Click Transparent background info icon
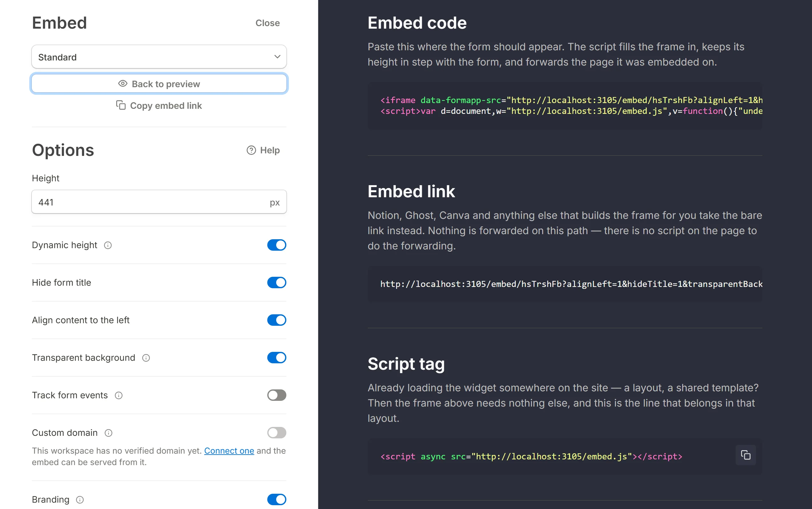The height and width of the screenshot is (509, 812). (146, 358)
